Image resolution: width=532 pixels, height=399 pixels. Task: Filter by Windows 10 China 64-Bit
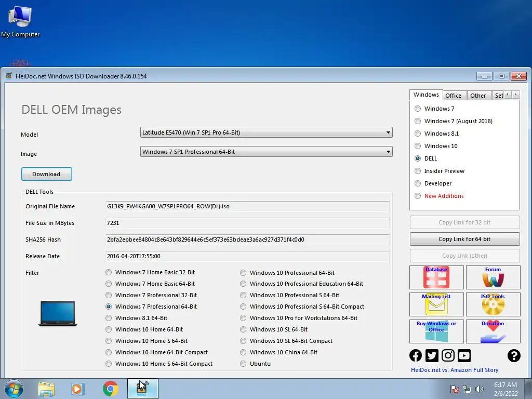point(279,352)
